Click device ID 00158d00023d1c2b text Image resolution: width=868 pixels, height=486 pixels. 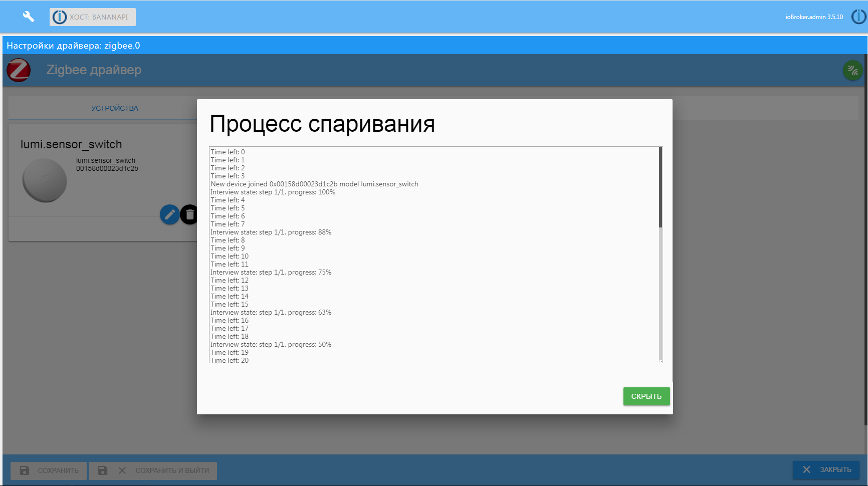[x=107, y=168]
